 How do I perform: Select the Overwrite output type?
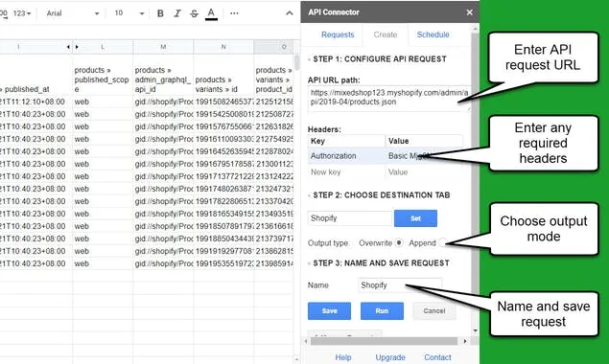tap(399, 243)
